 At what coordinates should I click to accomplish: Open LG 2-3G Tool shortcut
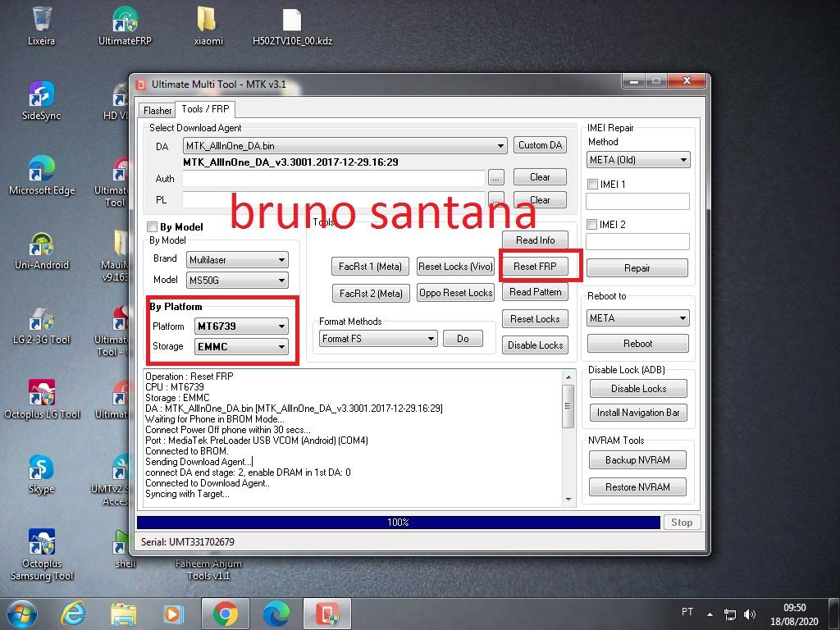pyautogui.click(x=42, y=326)
